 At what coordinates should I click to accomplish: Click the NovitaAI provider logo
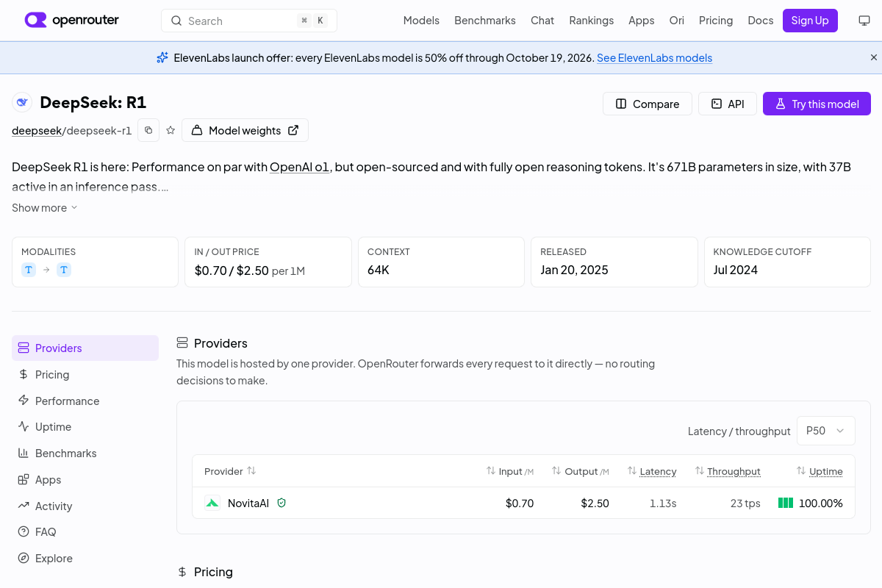click(x=212, y=503)
